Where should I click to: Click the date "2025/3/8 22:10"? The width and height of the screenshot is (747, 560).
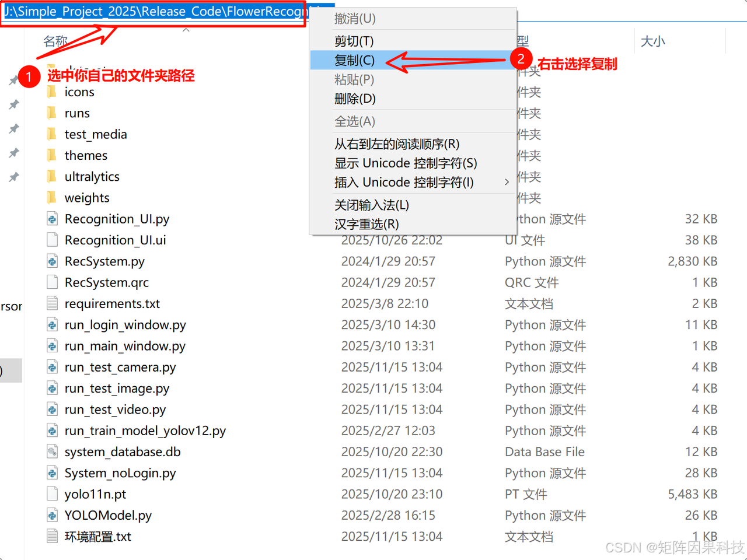[x=385, y=303]
